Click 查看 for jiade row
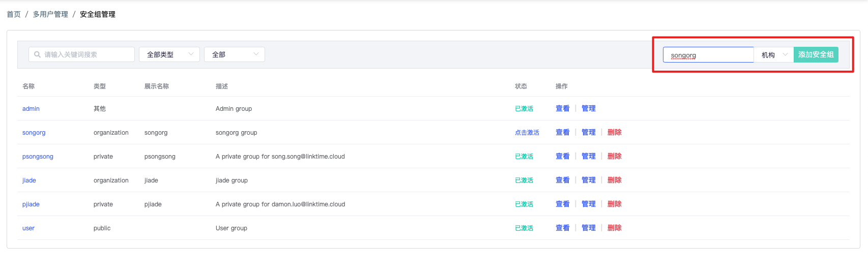This screenshot has height=275, width=868. click(563, 180)
